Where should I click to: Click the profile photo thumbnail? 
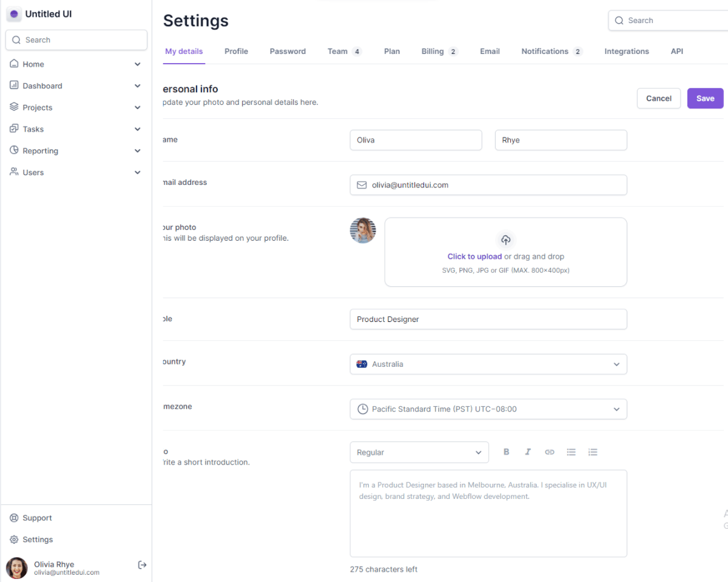(x=363, y=231)
